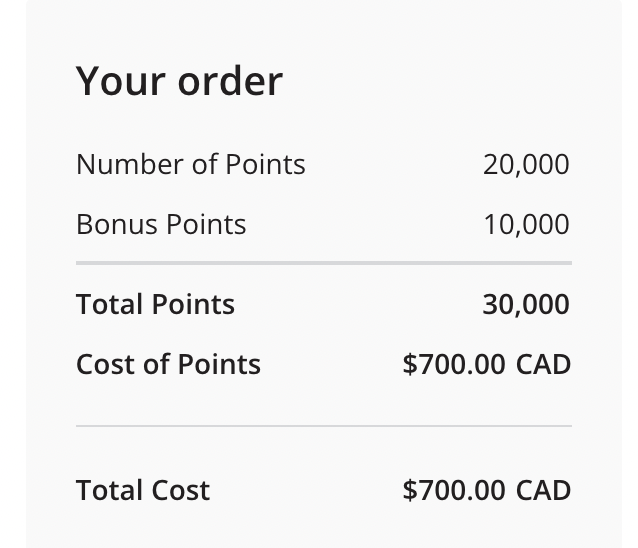The height and width of the screenshot is (548, 638).
Task: Click the word "Cost" in Cost of Points
Action: click(x=106, y=364)
